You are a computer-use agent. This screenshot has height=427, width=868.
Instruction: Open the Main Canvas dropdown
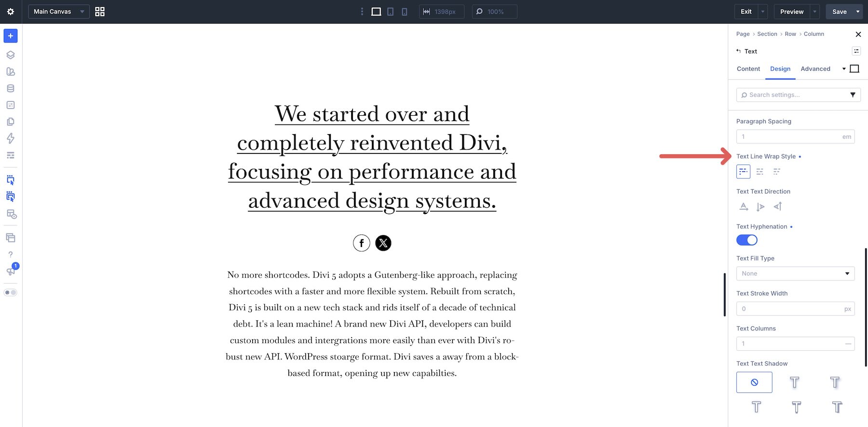point(59,12)
